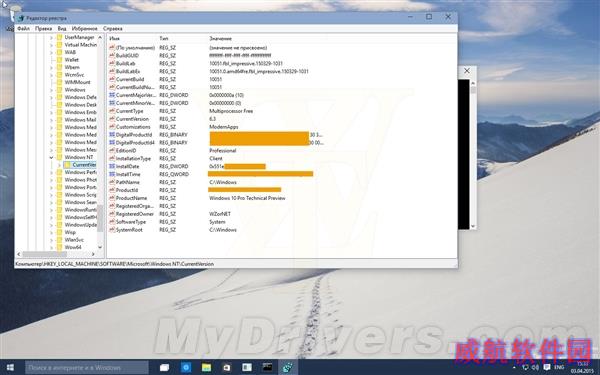Click the SystemRoot string value icon

point(112,230)
